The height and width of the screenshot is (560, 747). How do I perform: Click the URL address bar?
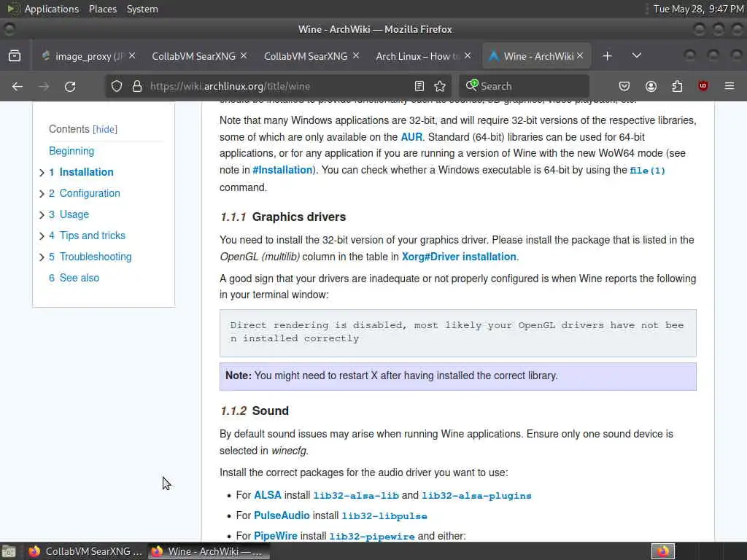point(276,86)
